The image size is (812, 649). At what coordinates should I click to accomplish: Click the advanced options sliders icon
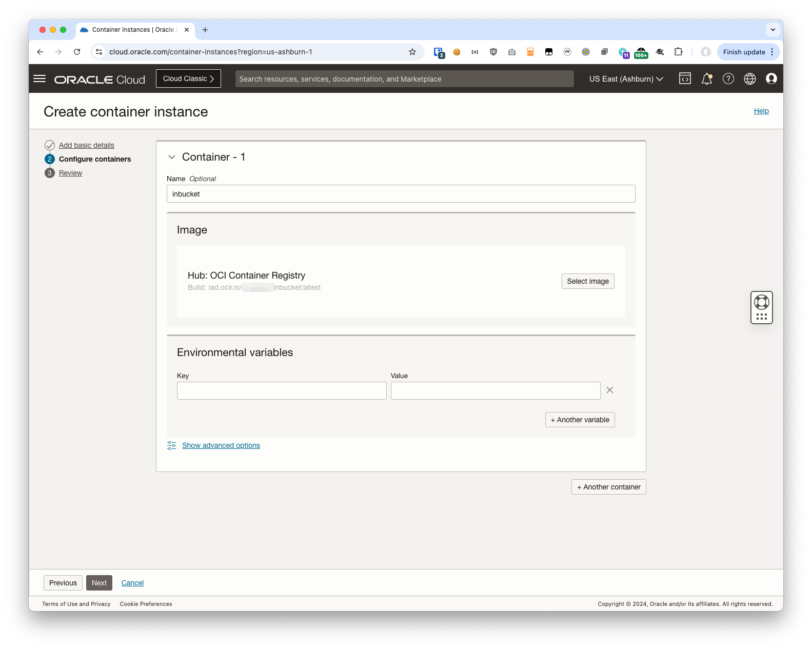(x=172, y=445)
